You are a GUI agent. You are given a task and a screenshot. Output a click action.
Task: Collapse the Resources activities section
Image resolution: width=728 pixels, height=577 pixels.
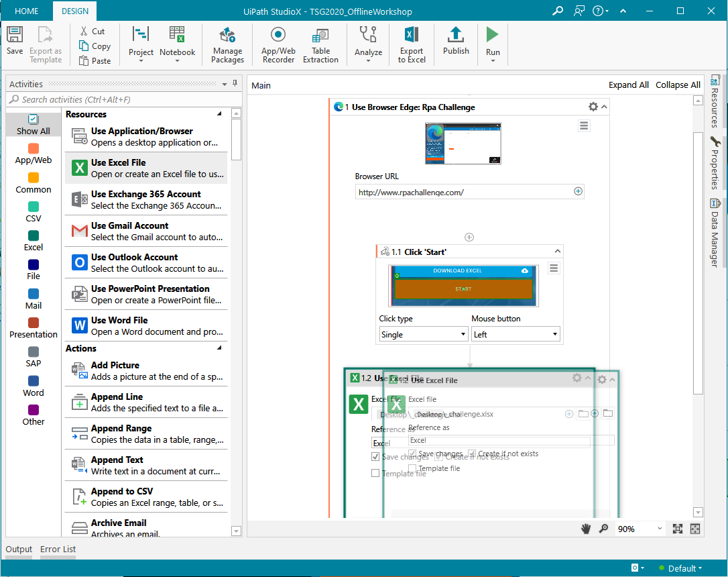pos(219,114)
